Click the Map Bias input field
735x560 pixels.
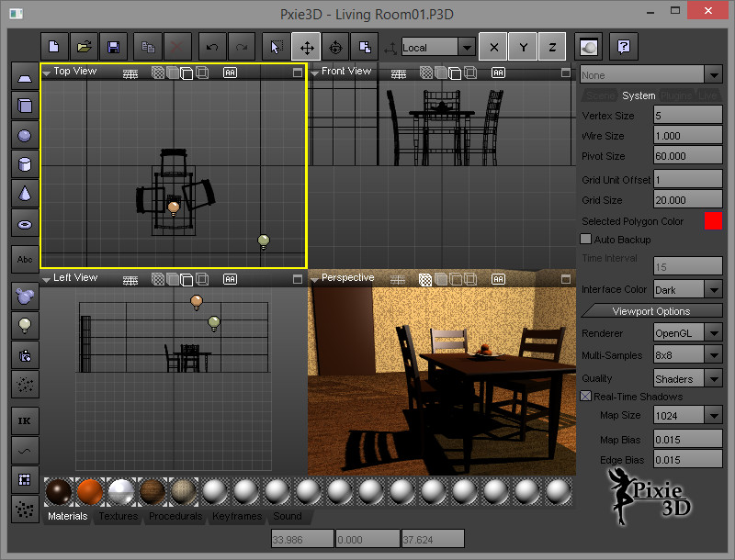pos(687,439)
